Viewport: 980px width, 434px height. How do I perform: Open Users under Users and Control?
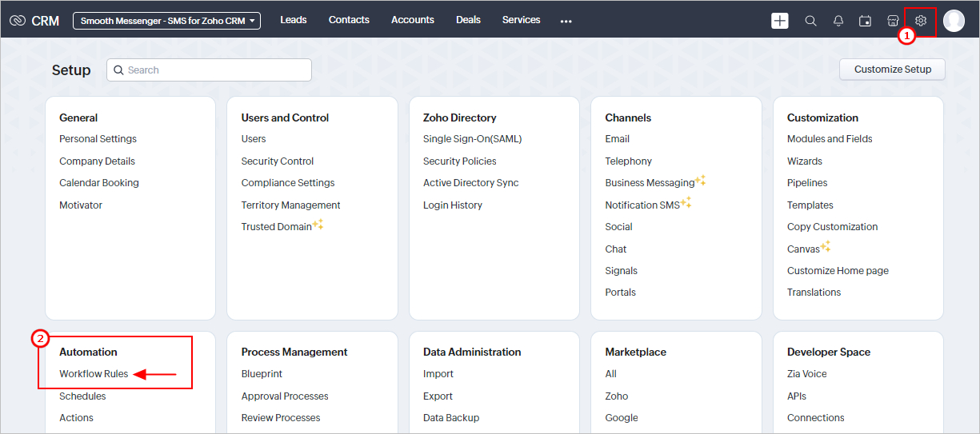point(254,139)
